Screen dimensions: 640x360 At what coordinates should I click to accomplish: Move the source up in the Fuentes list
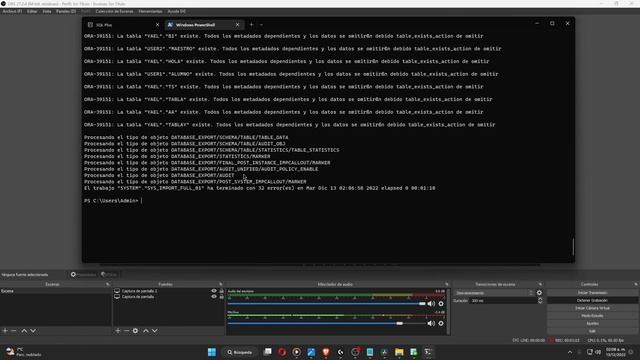pyautogui.click(x=146, y=331)
